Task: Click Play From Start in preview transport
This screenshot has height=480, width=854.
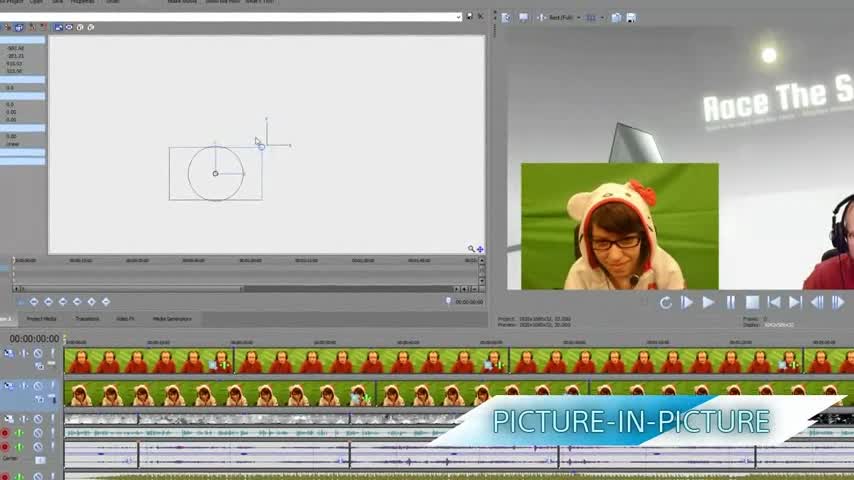Action: click(687, 302)
